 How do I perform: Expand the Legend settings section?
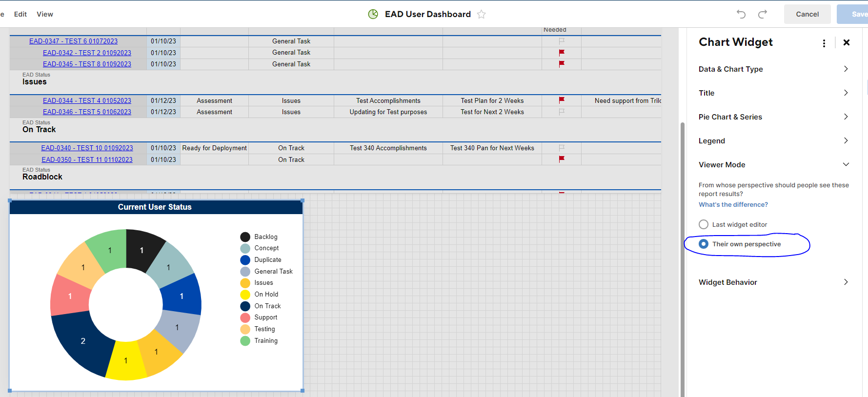(774, 141)
